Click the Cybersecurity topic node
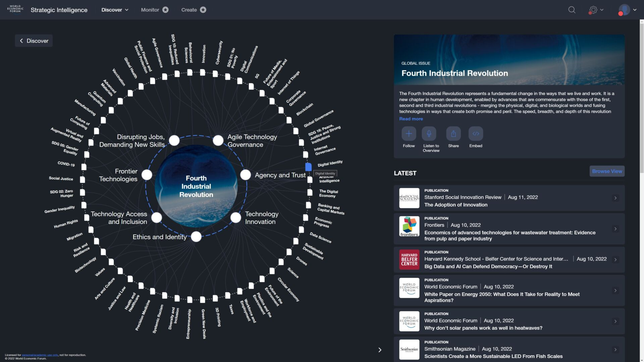Viewport: 644px width, 362px height. 215,74
